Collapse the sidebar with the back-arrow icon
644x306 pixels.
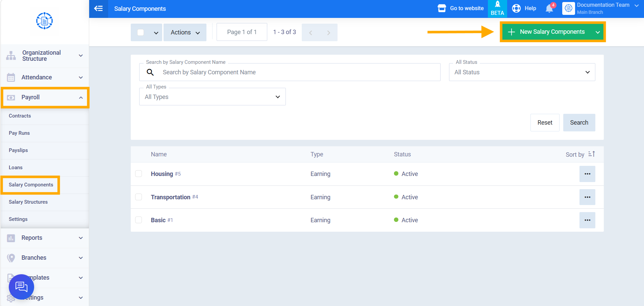pyautogui.click(x=98, y=8)
